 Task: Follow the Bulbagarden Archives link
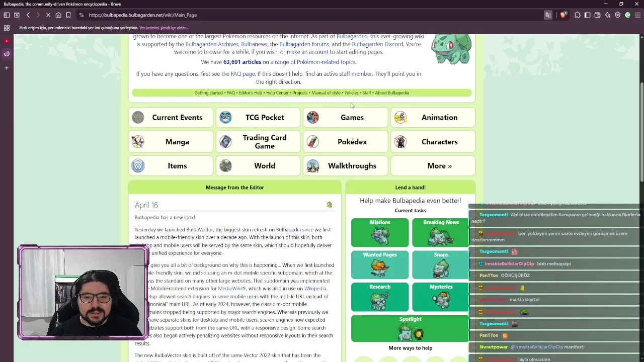pyautogui.click(x=212, y=44)
